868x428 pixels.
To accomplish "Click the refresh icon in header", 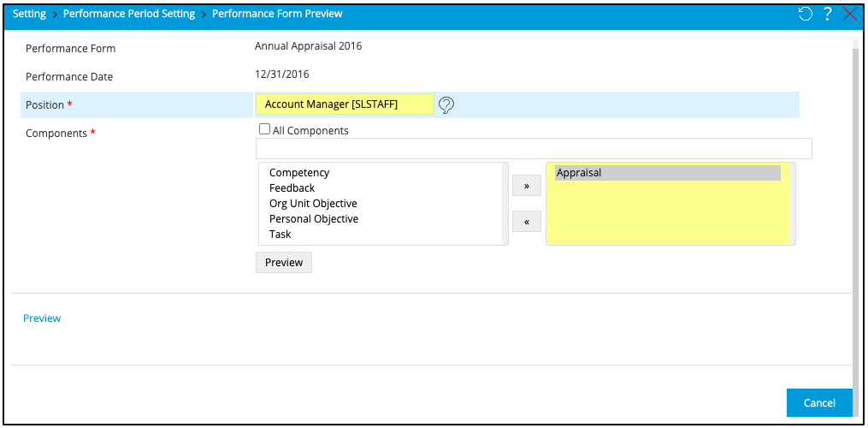I will (x=806, y=14).
